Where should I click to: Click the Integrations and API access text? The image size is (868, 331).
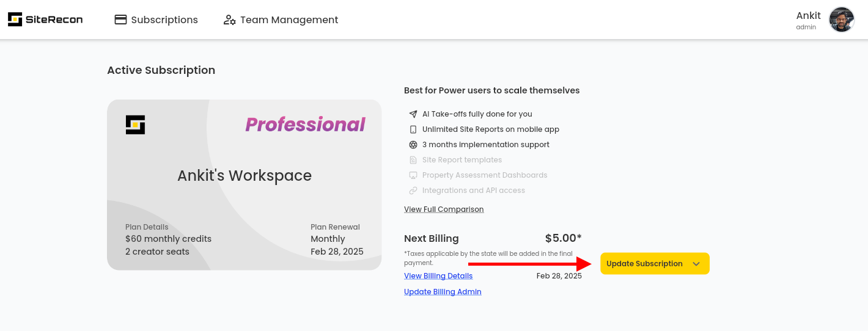pyautogui.click(x=474, y=191)
